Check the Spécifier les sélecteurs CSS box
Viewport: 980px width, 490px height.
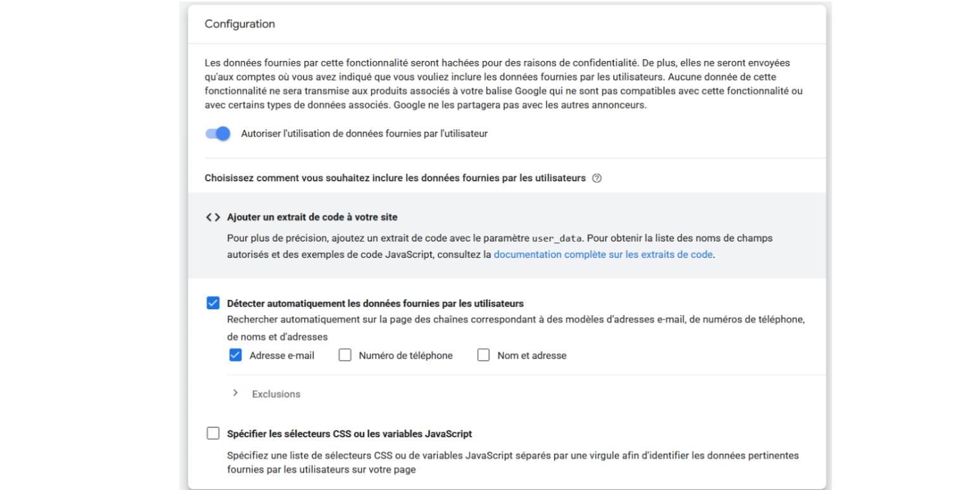click(213, 434)
